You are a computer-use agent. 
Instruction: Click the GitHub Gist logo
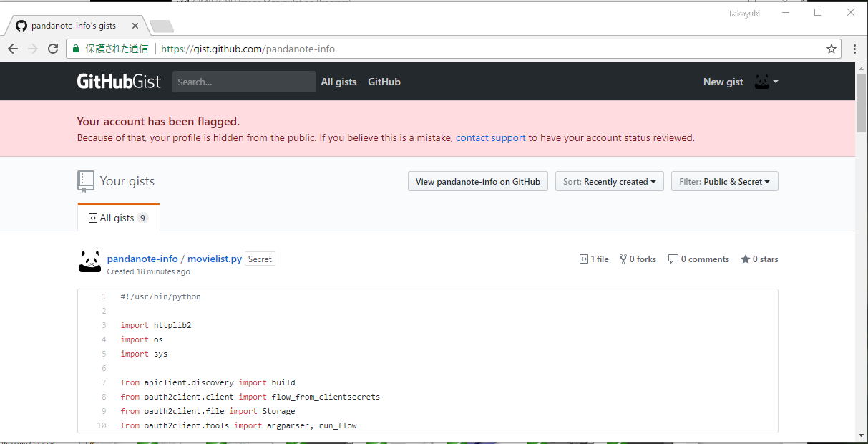click(x=119, y=81)
